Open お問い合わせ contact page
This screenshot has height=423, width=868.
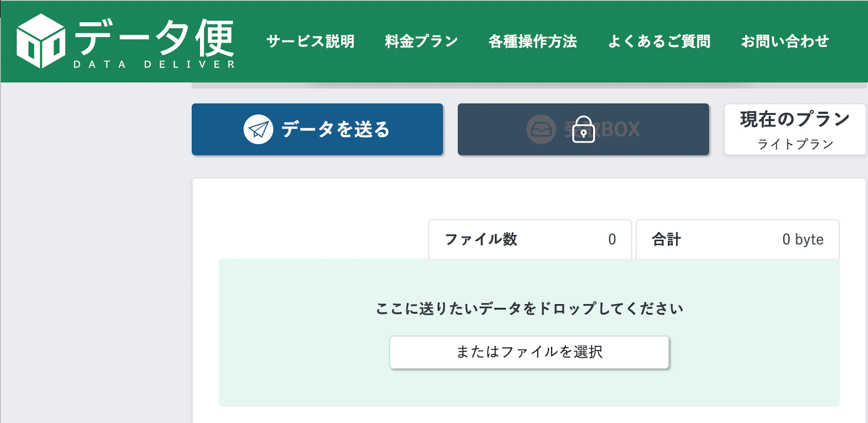[x=785, y=41]
